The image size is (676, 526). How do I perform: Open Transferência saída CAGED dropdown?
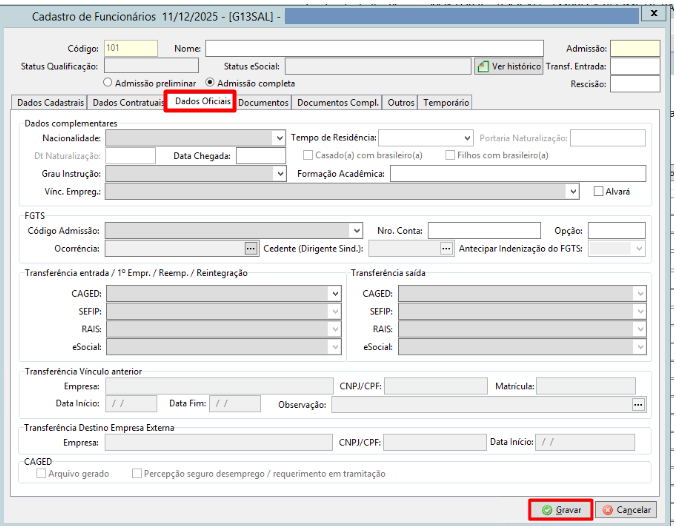pyautogui.click(x=640, y=294)
